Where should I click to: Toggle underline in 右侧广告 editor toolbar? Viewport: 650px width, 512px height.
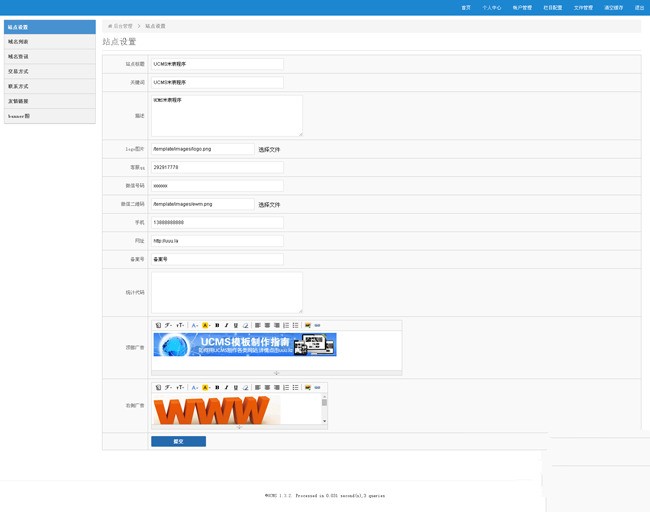click(235, 387)
